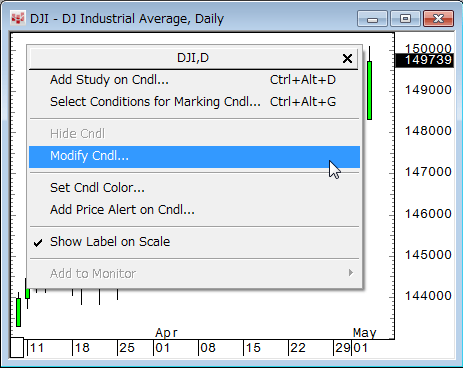Open Set Cndl Color dialog
Screen dimensions: 463x368
click(194, 188)
